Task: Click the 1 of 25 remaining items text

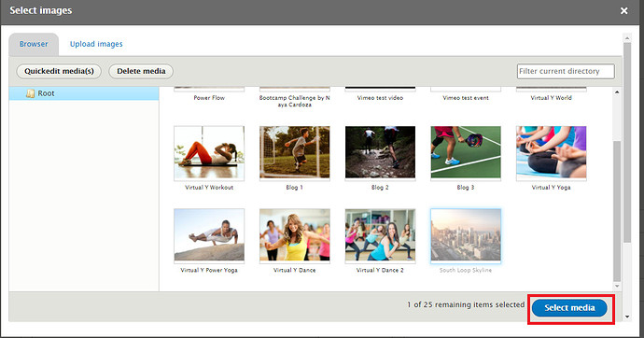Action: pyautogui.click(x=466, y=304)
